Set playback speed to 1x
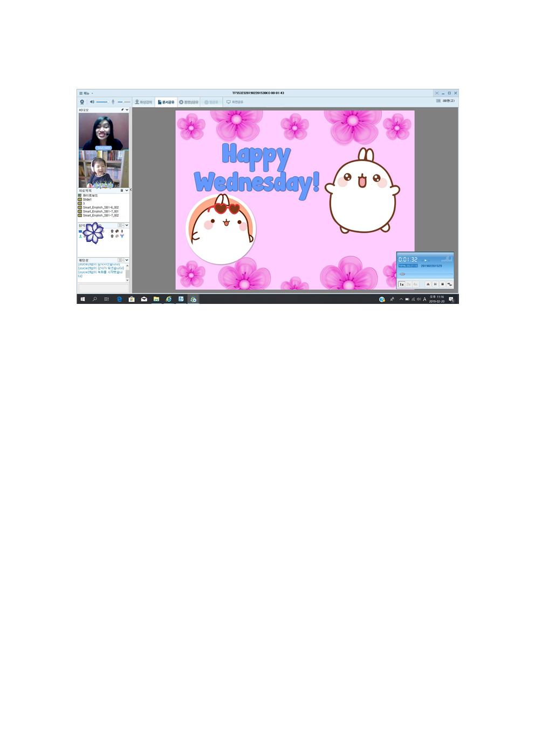Image resolution: width=535 pixels, height=756 pixels. coord(402,284)
